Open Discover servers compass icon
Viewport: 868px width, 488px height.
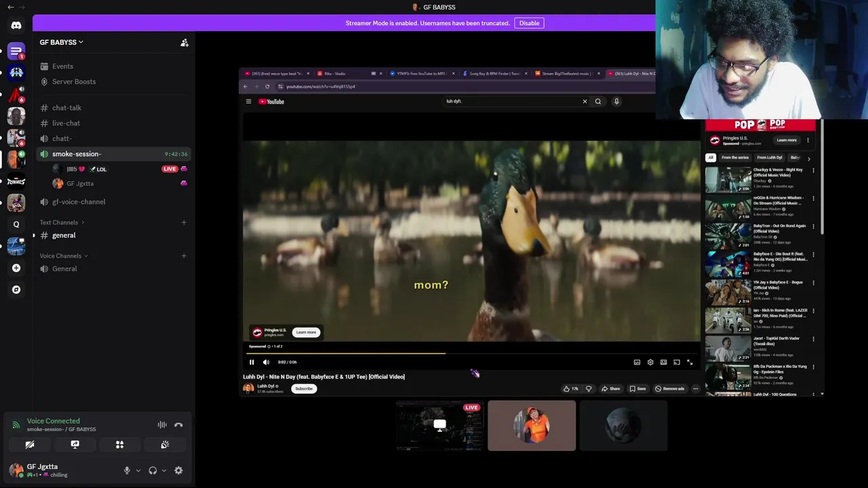[x=16, y=289]
